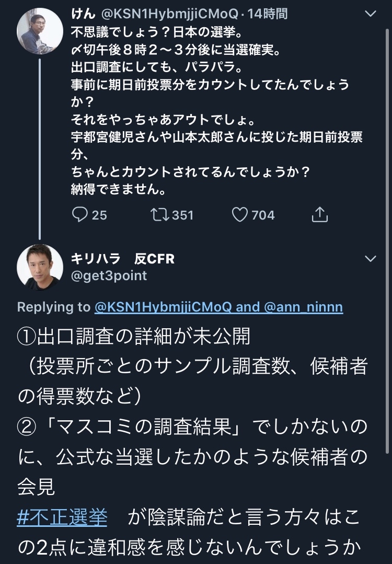This screenshot has width=392, height=564.
Task: Expand the chevron menu on キリハラ's tweet
Action: tap(370, 259)
